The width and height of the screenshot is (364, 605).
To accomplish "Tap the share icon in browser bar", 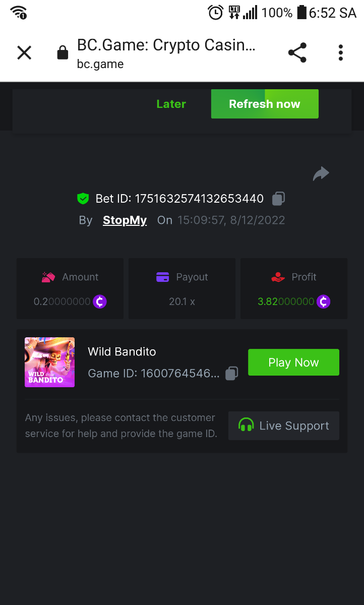I will pyautogui.click(x=297, y=52).
